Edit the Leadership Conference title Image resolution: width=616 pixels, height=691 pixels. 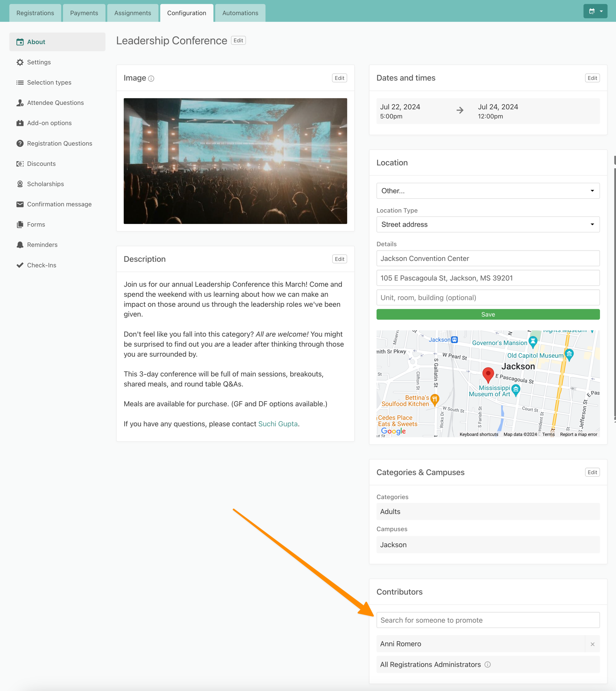coord(238,40)
